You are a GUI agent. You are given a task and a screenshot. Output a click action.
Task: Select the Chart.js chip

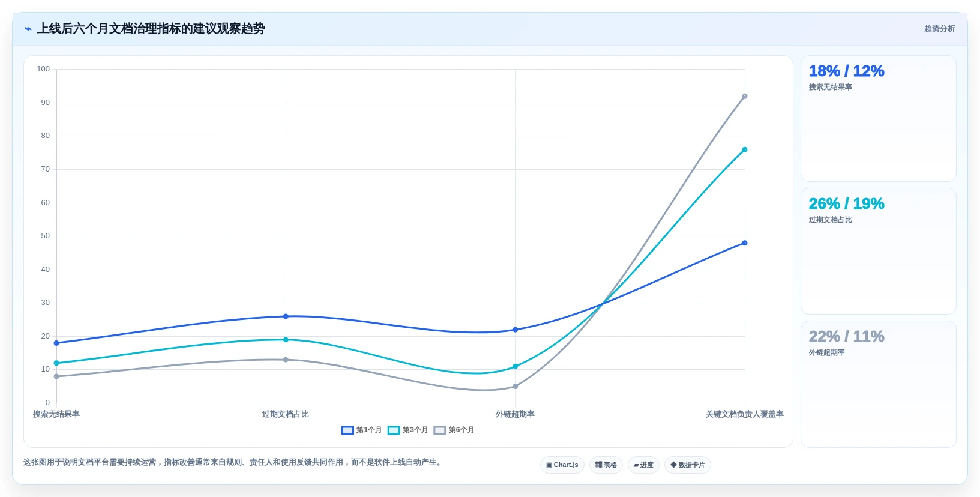tap(562, 465)
